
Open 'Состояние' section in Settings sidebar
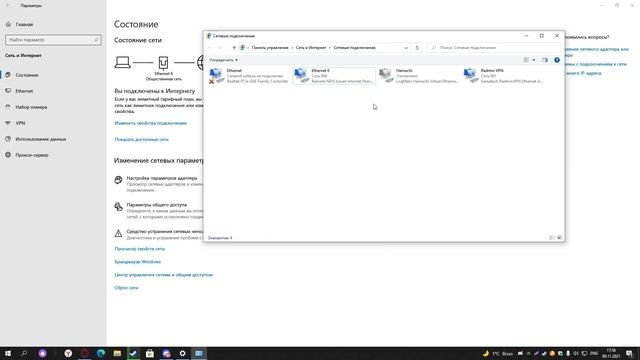[53, 75]
